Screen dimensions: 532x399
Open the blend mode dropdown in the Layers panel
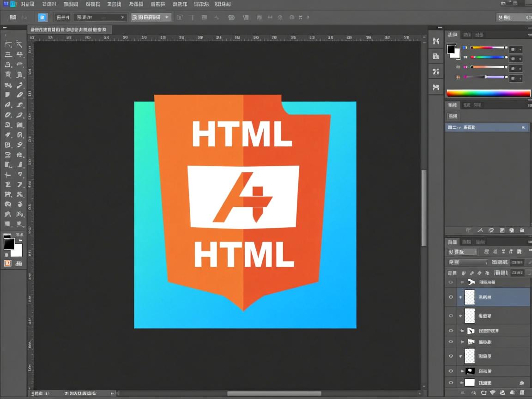463,251
